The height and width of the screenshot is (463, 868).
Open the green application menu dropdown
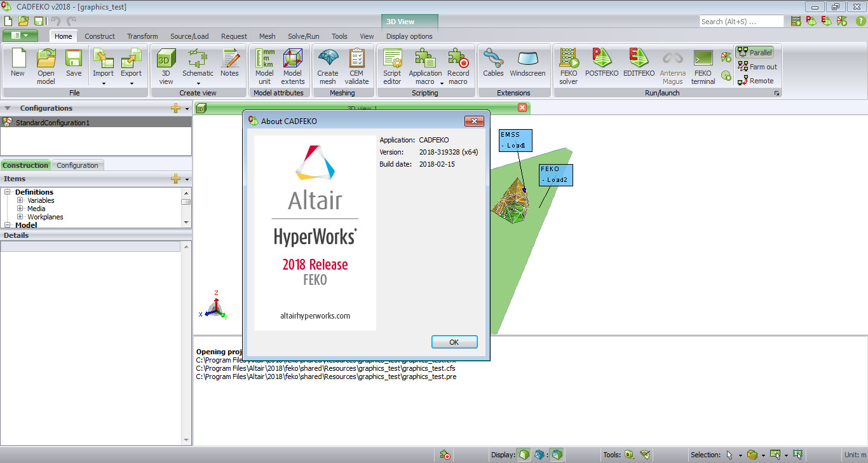(20, 36)
